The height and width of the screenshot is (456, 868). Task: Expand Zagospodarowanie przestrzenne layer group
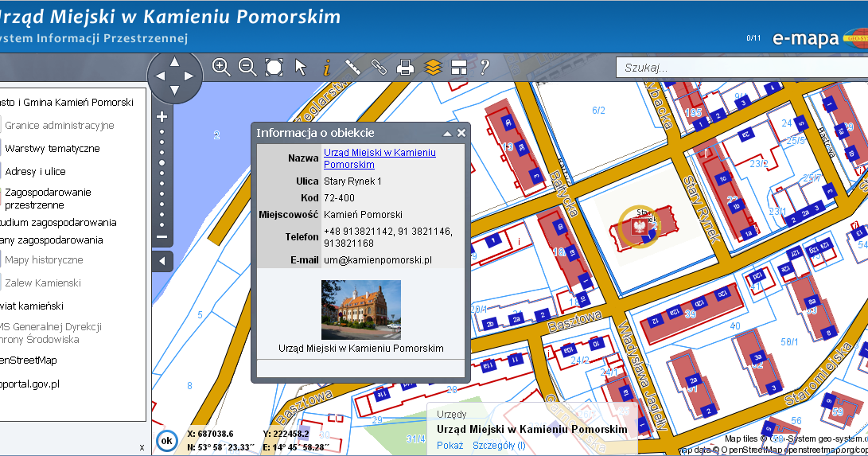[48, 198]
